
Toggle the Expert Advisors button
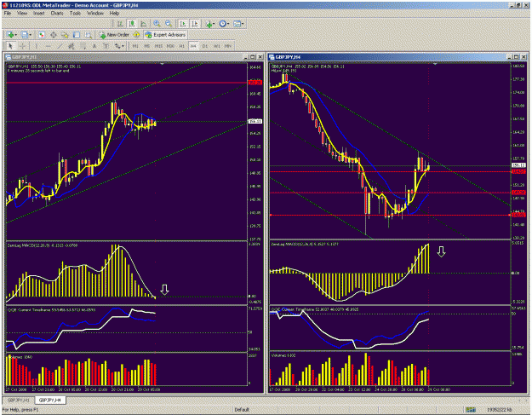[165, 35]
